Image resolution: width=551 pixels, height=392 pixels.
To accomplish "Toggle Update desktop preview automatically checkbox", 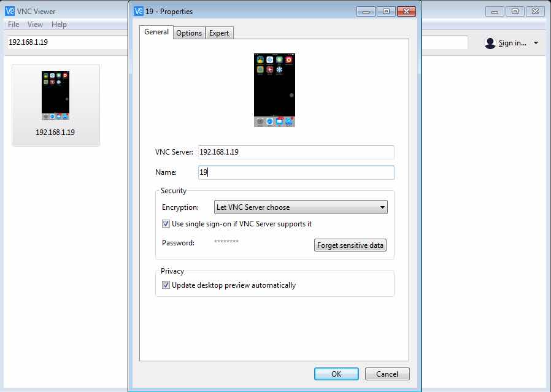I will [166, 285].
